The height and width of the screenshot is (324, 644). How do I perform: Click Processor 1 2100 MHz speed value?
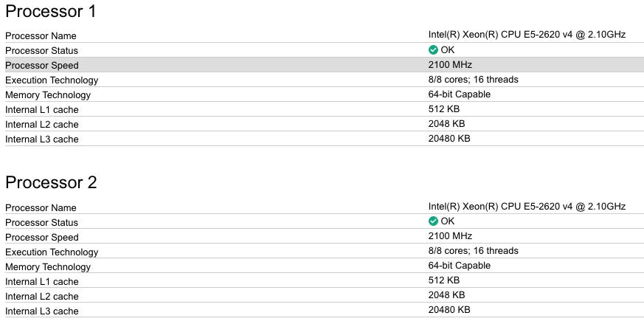coord(450,65)
